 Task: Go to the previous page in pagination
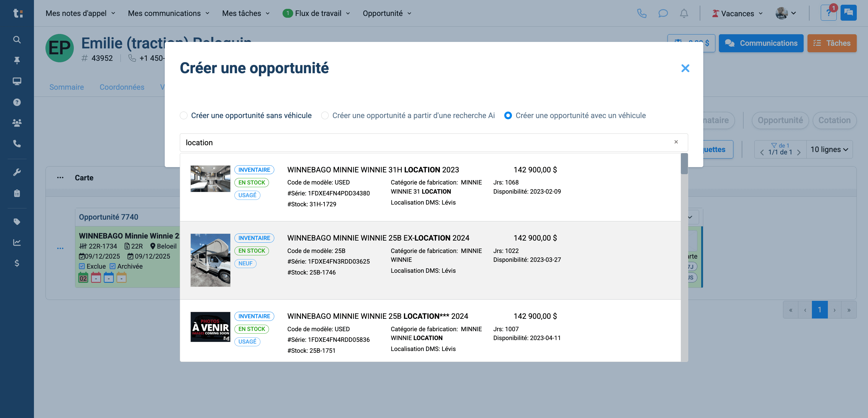tap(805, 310)
